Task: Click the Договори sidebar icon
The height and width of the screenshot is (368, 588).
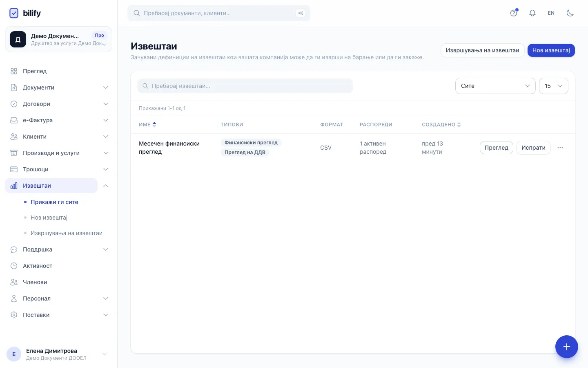Action: 14,104
